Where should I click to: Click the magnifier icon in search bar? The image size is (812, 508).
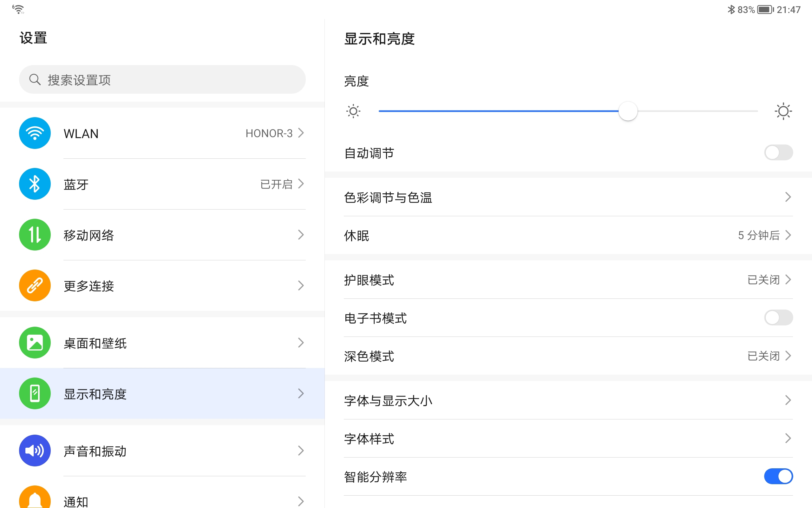pyautogui.click(x=35, y=80)
